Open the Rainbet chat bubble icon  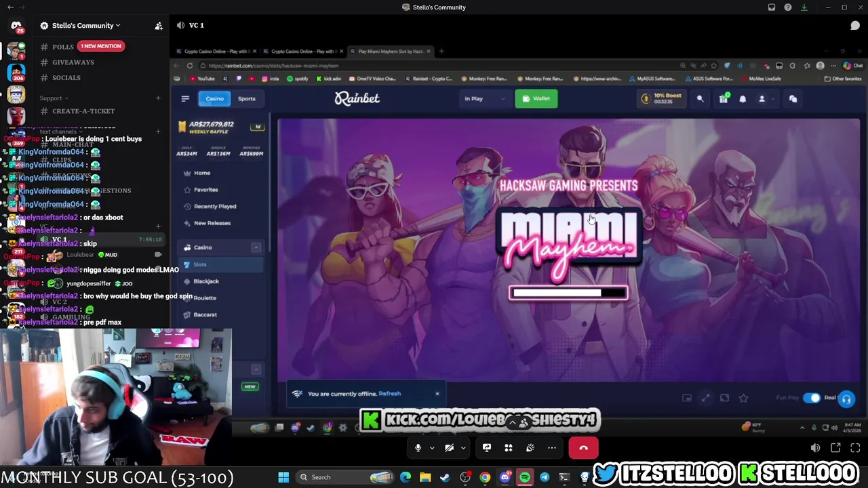click(793, 99)
